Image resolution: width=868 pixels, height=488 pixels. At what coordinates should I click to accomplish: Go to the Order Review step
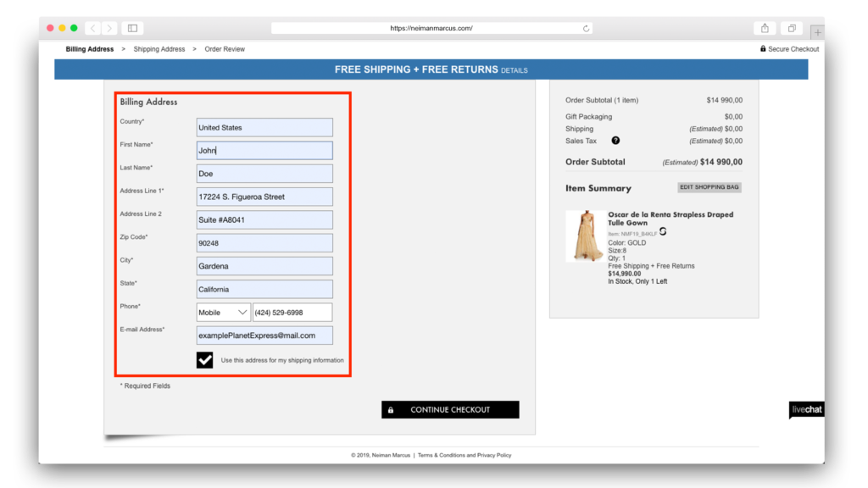click(x=225, y=49)
